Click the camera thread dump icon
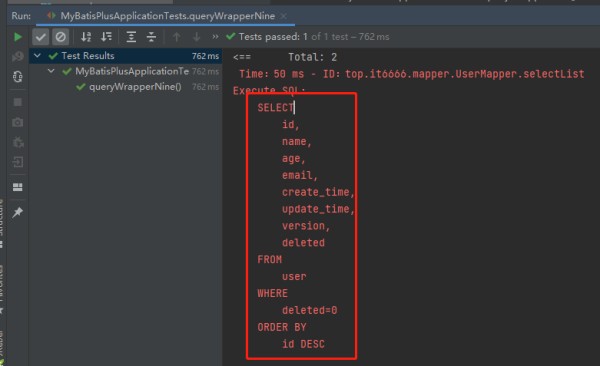The width and height of the screenshot is (600, 366). (18, 122)
